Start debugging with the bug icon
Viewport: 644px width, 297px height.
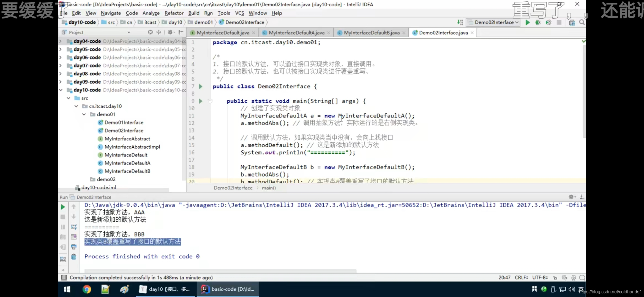click(538, 22)
